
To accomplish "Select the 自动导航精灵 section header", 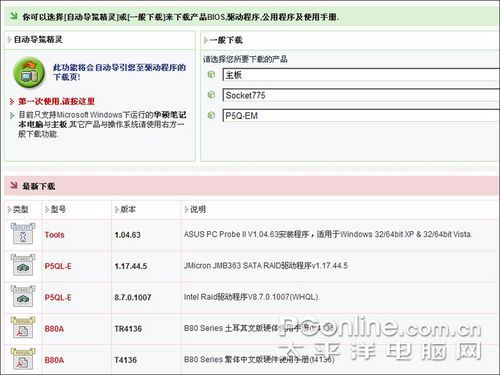I will coord(38,40).
